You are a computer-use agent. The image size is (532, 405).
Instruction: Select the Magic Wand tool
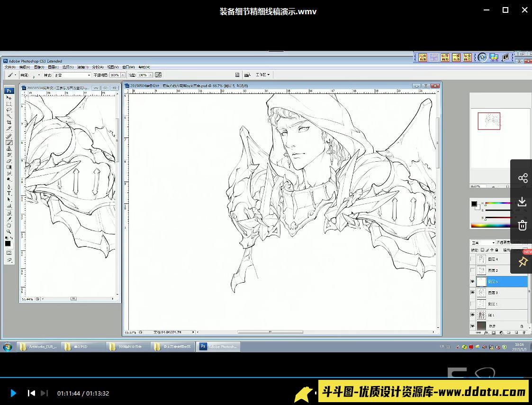pyautogui.click(x=9, y=116)
